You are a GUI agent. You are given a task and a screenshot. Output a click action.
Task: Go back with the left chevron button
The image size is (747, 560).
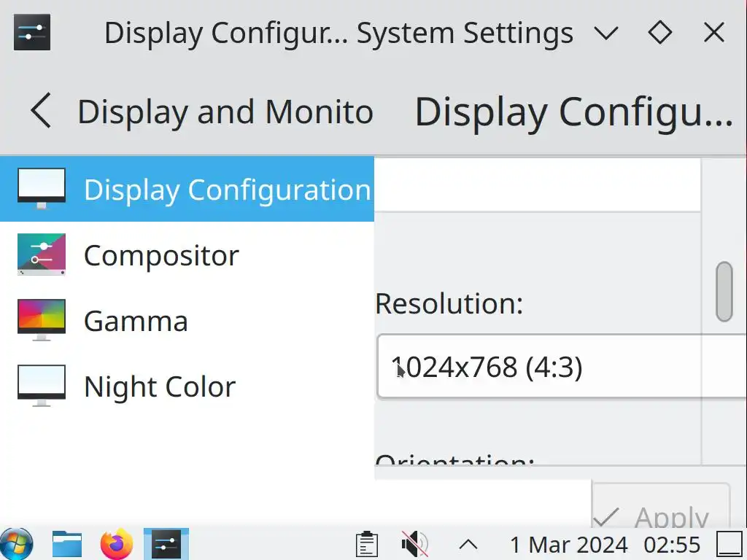point(41,112)
